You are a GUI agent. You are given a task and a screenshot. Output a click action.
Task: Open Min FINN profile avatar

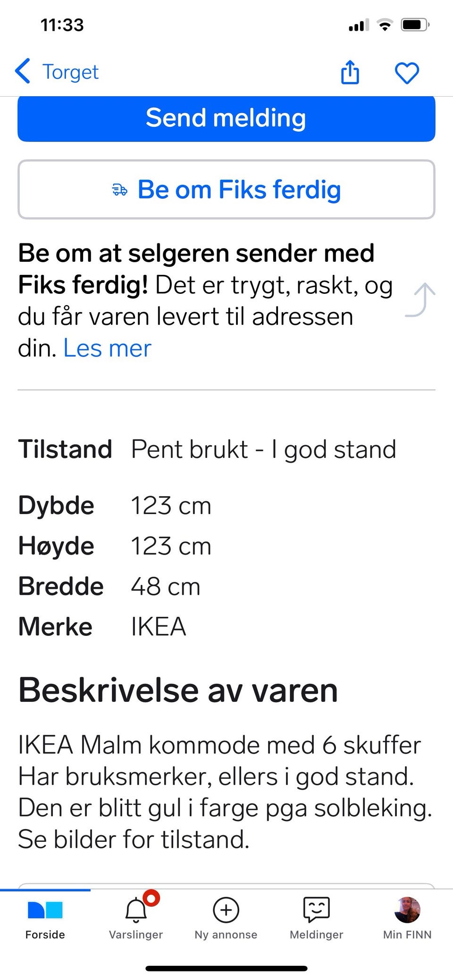[407, 910]
